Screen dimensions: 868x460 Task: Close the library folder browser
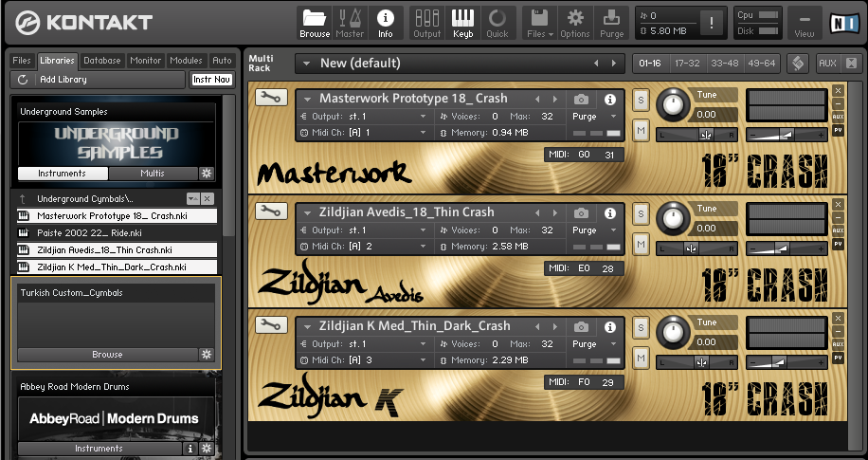(x=208, y=198)
